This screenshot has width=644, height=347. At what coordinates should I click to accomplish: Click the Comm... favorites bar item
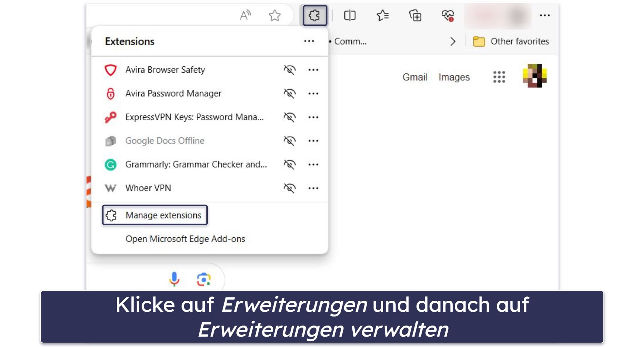point(348,41)
